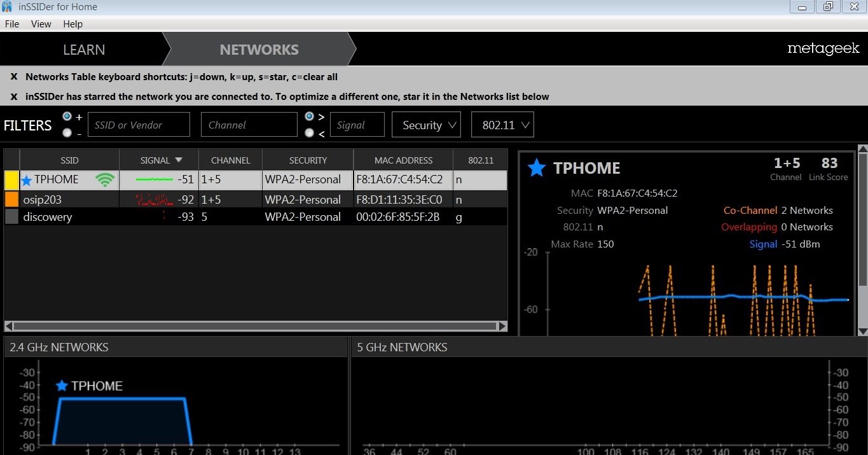This screenshot has width=868, height=455.
Task: Open the View menu
Action: (x=41, y=24)
